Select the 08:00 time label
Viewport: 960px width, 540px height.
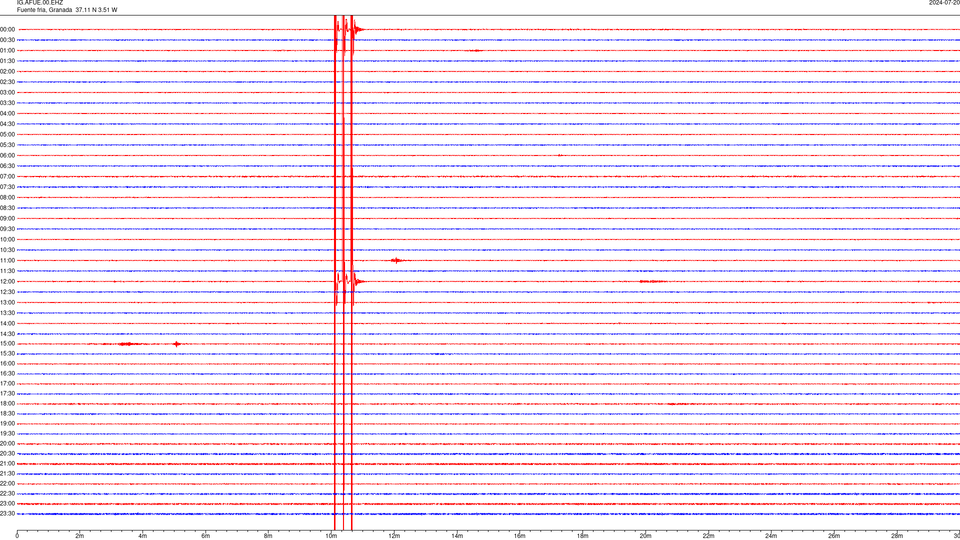coord(7,197)
